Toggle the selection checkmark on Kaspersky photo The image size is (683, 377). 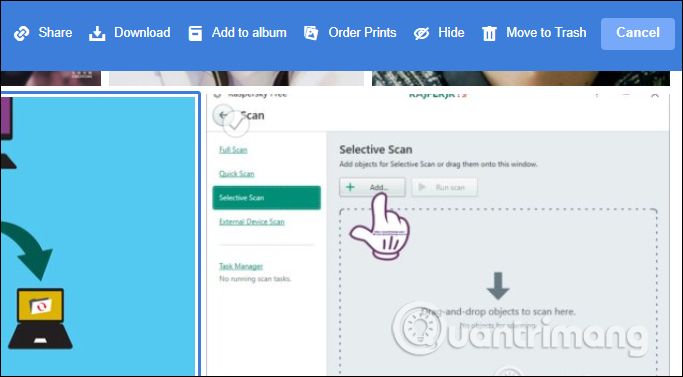[236, 125]
